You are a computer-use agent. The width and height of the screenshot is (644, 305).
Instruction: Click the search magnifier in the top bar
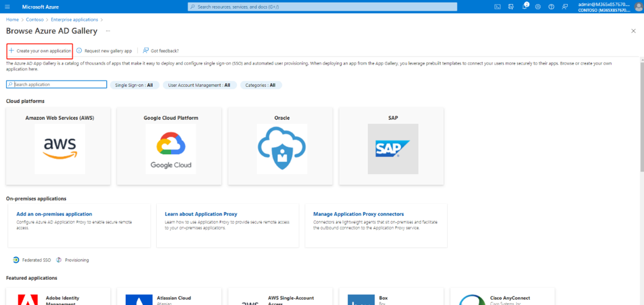(x=192, y=7)
